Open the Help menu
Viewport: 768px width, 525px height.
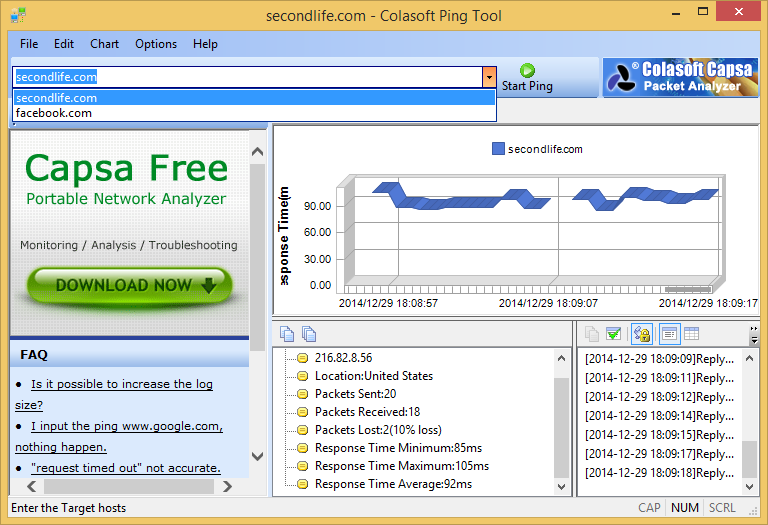205,44
